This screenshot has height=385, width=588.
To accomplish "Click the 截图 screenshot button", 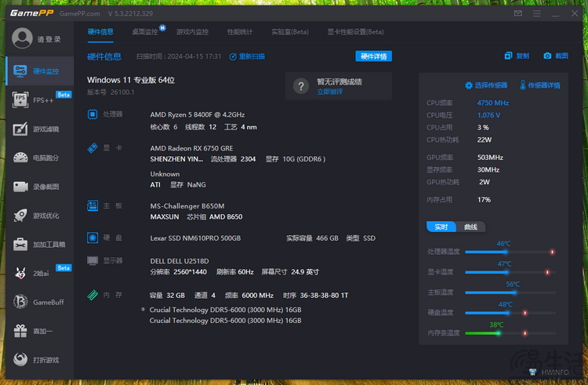I will click(x=556, y=56).
